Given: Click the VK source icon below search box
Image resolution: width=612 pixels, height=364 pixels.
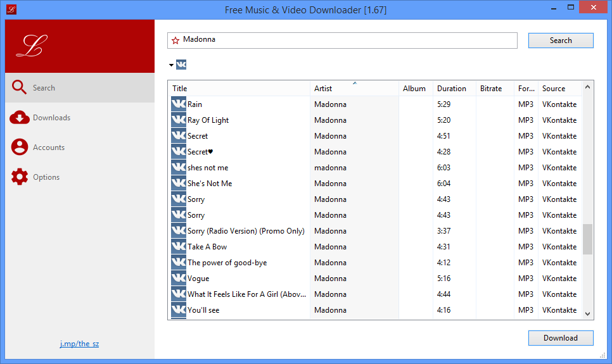Looking at the screenshot, I should point(181,65).
